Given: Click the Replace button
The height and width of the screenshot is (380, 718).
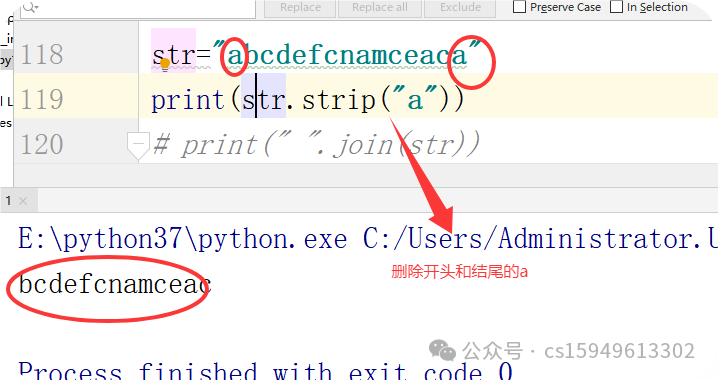Looking at the screenshot, I should [x=300, y=8].
